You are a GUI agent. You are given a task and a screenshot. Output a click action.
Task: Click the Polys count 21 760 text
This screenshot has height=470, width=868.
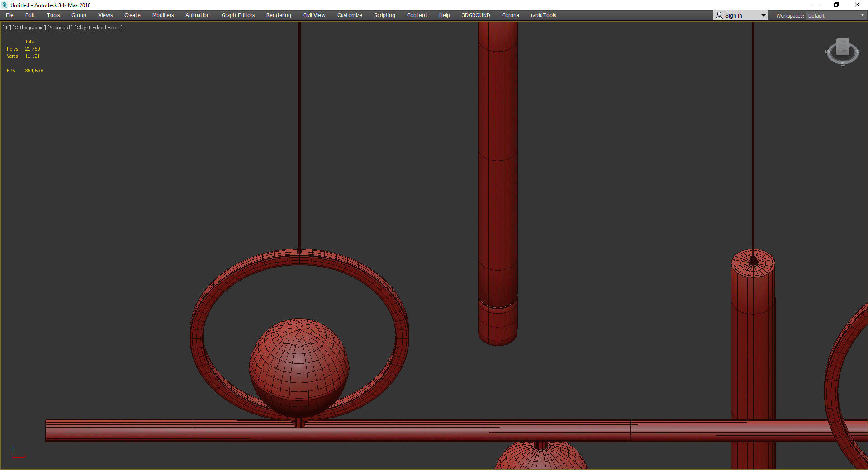[33, 49]
